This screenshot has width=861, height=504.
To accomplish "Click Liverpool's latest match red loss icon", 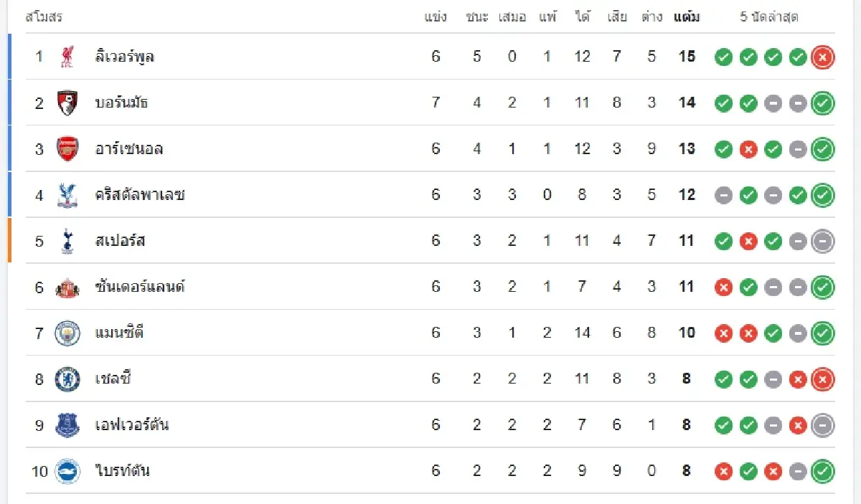I will [x=822, y=57].
